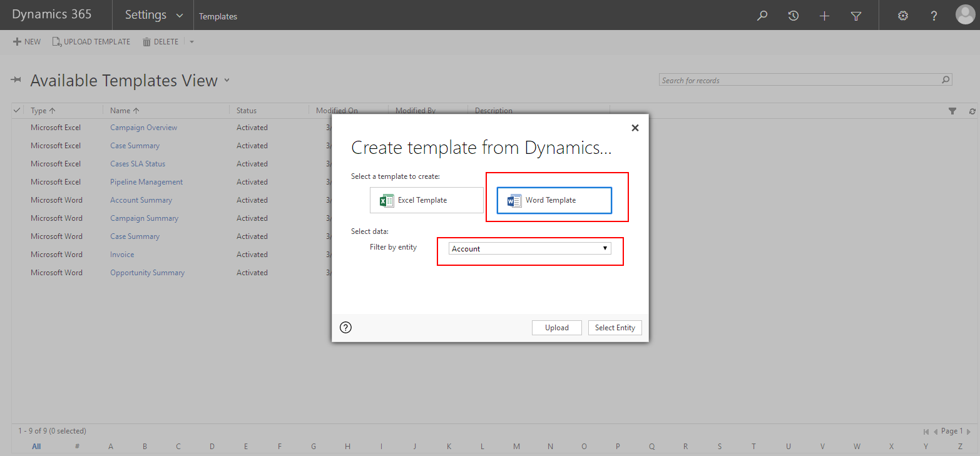
Task: Click the DELETE command
Action: (x=160, y=42)
